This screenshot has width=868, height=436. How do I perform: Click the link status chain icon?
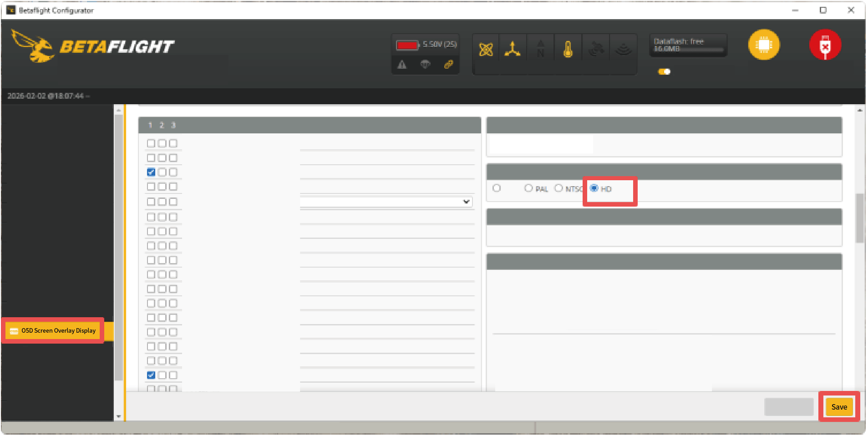(448, 65)
